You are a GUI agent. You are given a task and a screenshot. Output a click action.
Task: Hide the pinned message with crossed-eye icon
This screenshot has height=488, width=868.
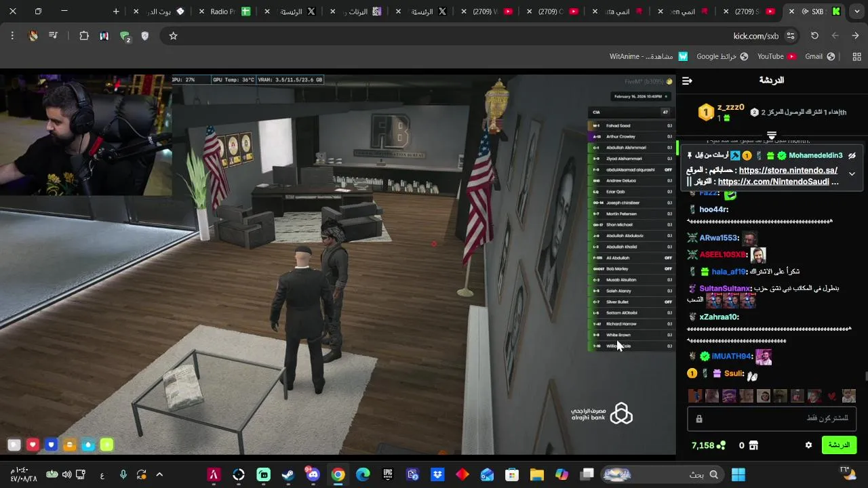(852, 156)
